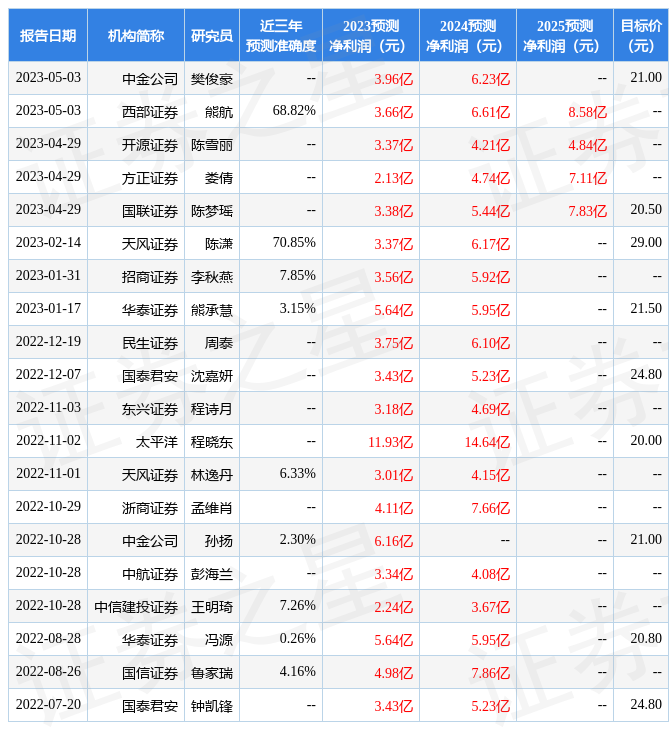669x730 pixels.
Task: Click date 2023-02-14
Action: pyautogui.click(x=48, y=243)
